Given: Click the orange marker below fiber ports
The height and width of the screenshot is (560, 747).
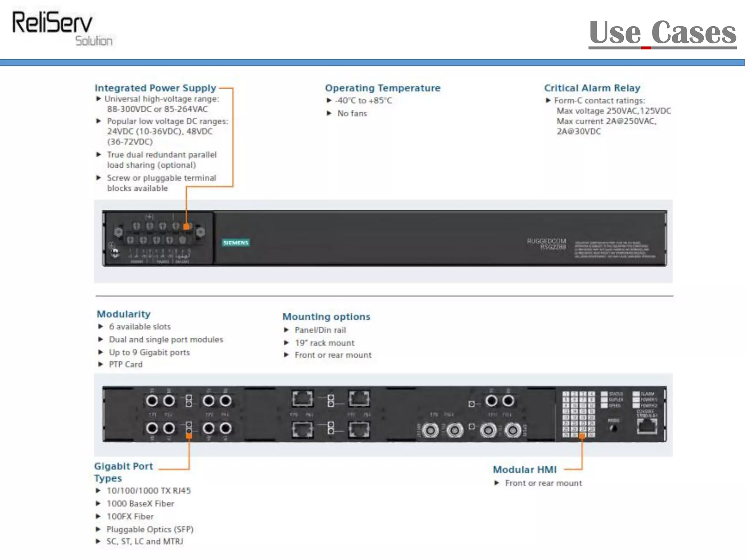Looking at the screenshot, I should pos(189,435).
